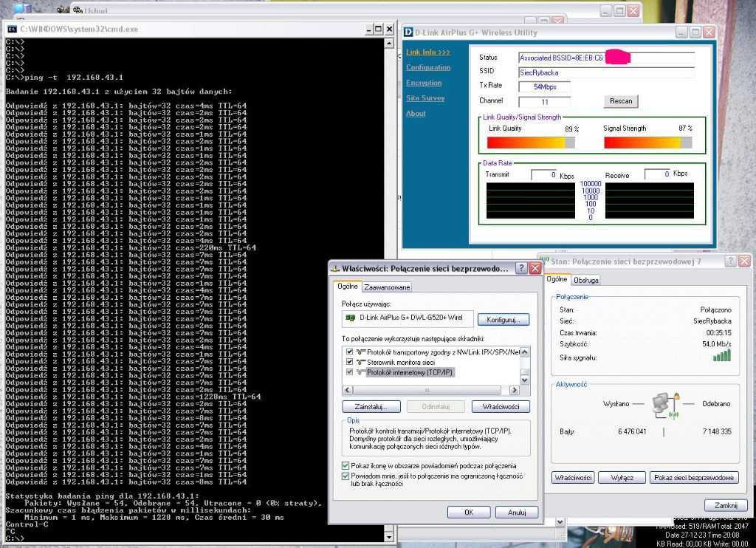Click the help question mark in Właściwości dialog
The width and height of the screenshot is (756, 548).
point(521,268)
